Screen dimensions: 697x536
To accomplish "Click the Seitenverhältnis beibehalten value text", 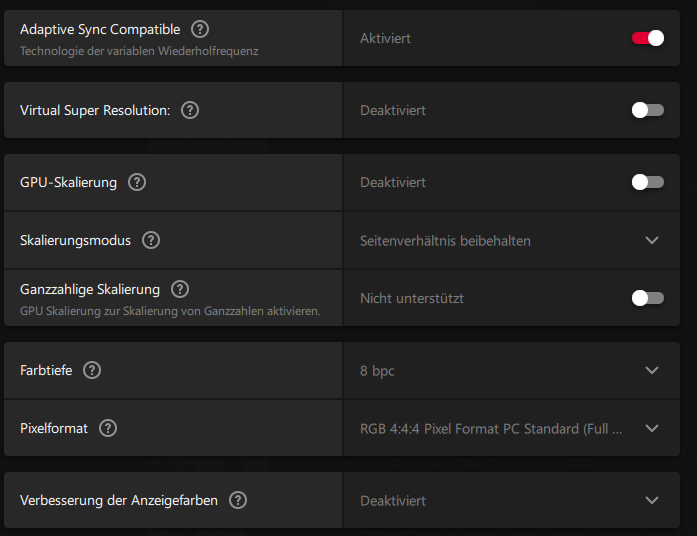I will click(445, 241).
